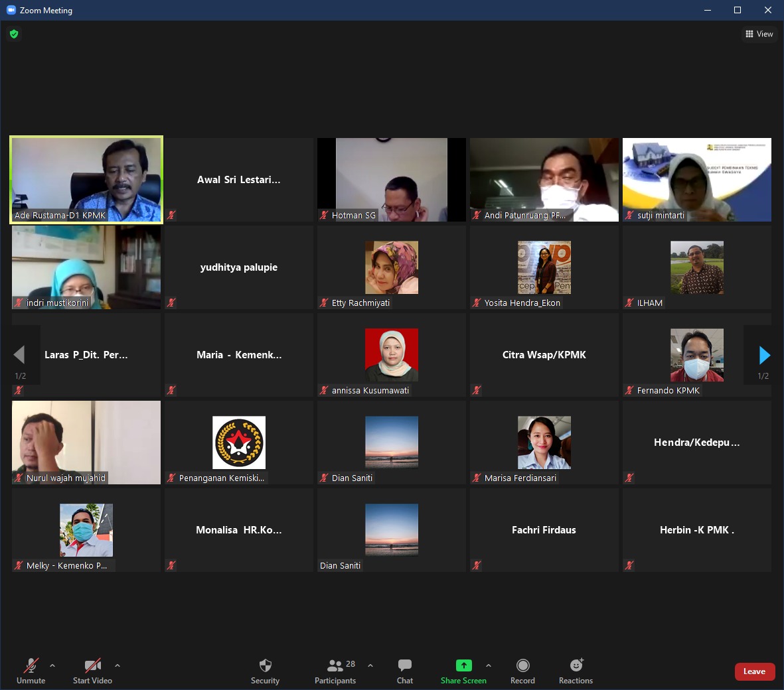Go to previous page of participants
784x690 pixels.
point(19,356)
